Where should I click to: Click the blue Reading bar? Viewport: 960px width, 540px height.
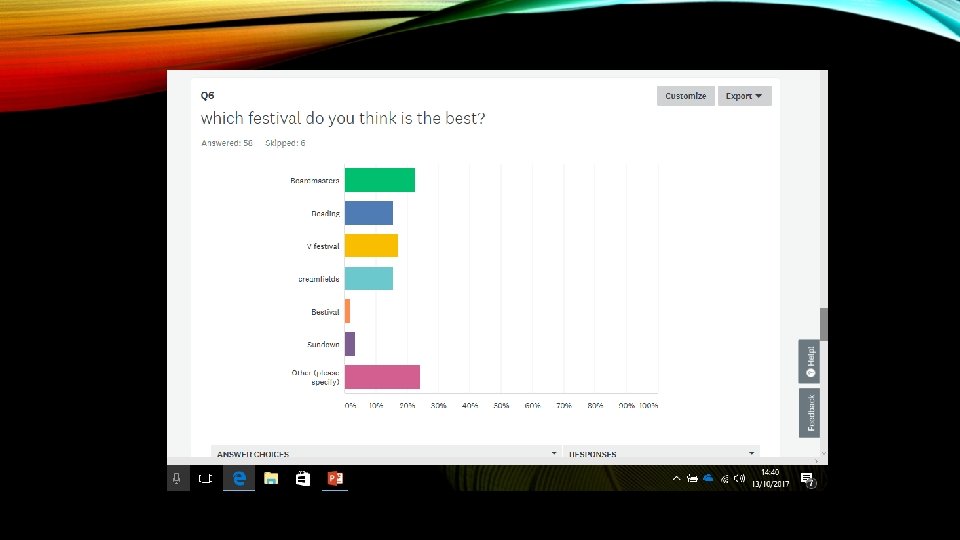pos(369,213)
